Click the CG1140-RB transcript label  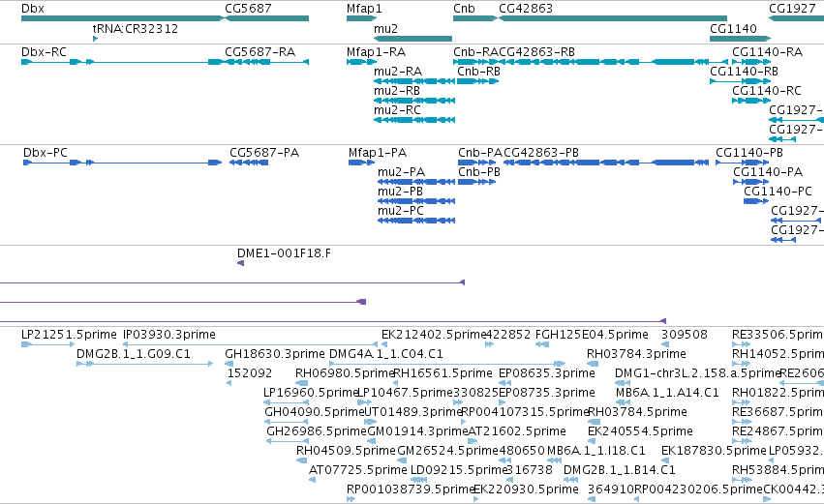click(745, 71)
